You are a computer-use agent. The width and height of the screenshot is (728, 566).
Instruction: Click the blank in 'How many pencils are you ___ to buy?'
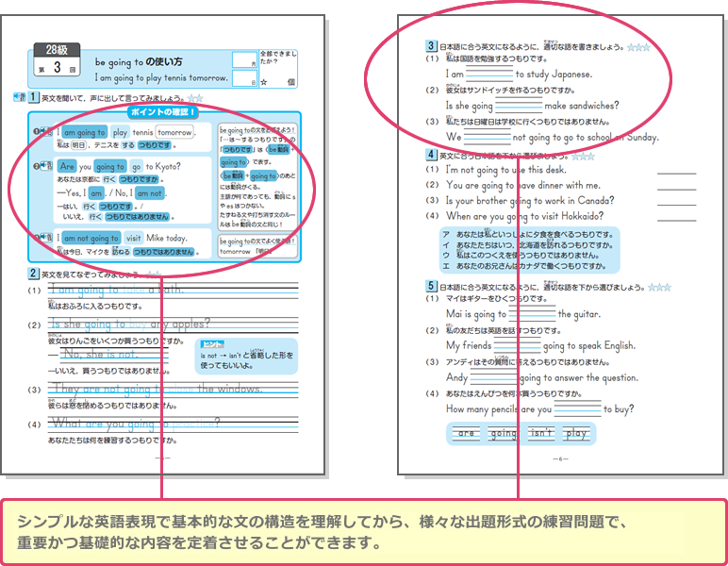click(577, 409)
